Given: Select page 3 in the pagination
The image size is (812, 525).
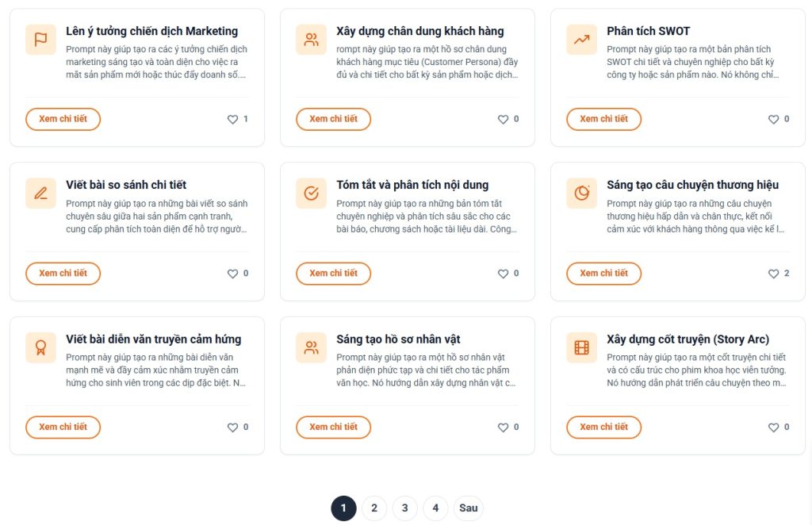Looking at the screenshot, I should 405,508.
